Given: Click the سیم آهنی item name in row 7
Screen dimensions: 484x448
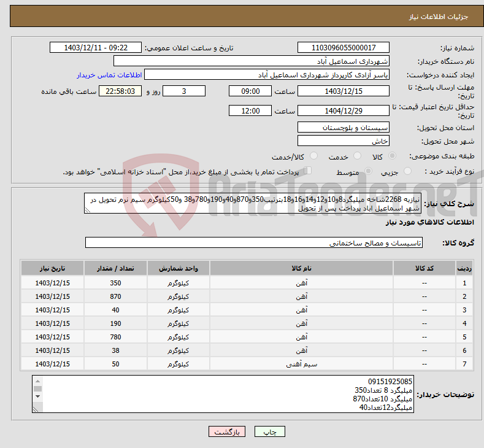Looking at the screenshot, I should [302, 365].
